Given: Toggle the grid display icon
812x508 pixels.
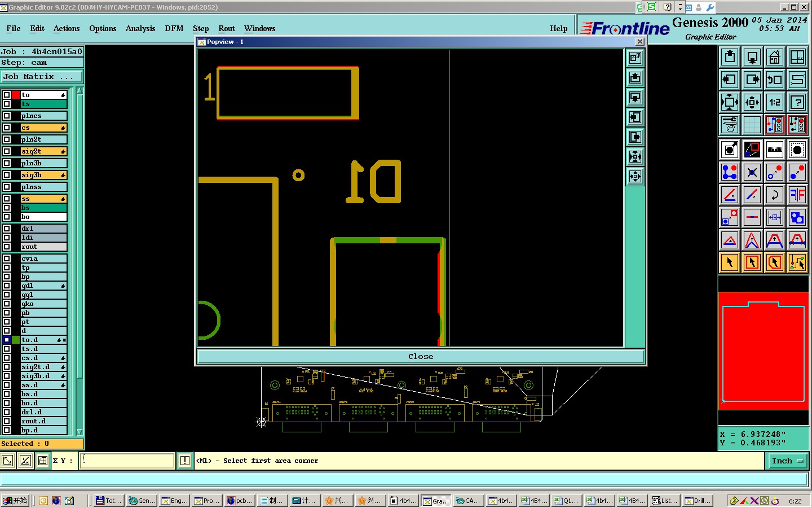Looking at the screenshot, I should pos(752,125).
